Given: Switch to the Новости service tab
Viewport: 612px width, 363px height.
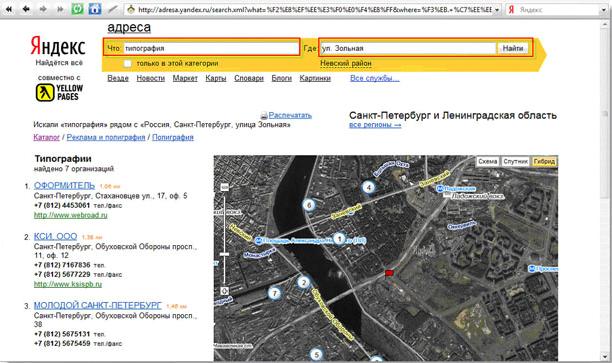Looking at the screenshot, I should pyautogui.click(x=151, y=78).
